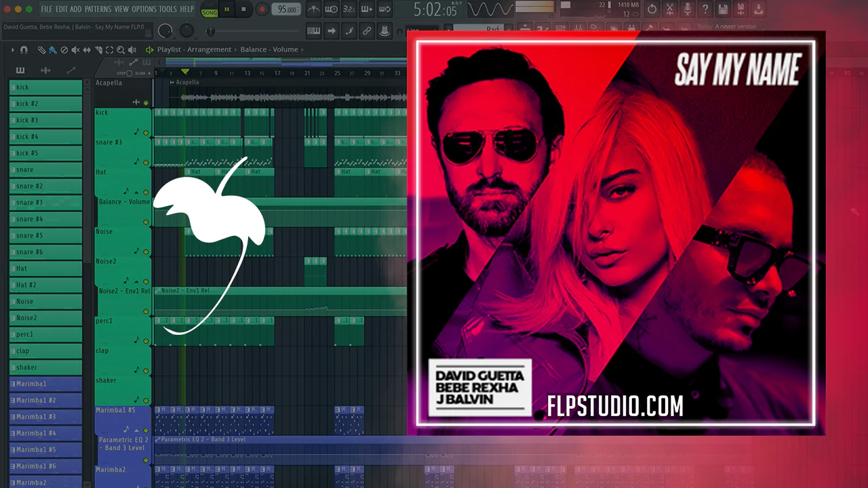
Task: Click the record button
Action: click(262, 9)
